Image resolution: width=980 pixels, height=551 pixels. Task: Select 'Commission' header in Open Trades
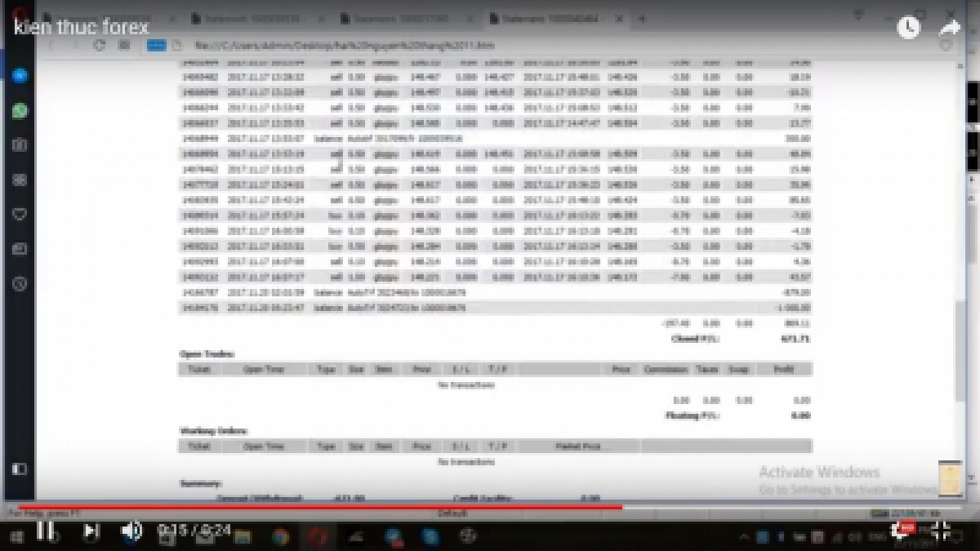click(x=666, y=369)
